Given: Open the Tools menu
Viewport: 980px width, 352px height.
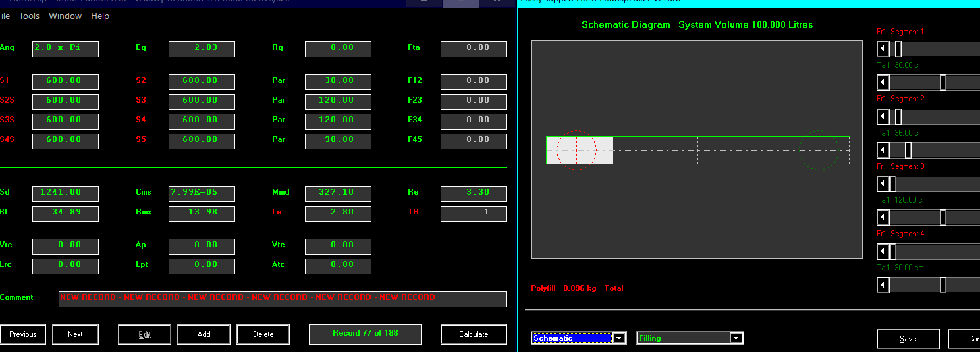Looking at the screenshot, I should point(29,16).
